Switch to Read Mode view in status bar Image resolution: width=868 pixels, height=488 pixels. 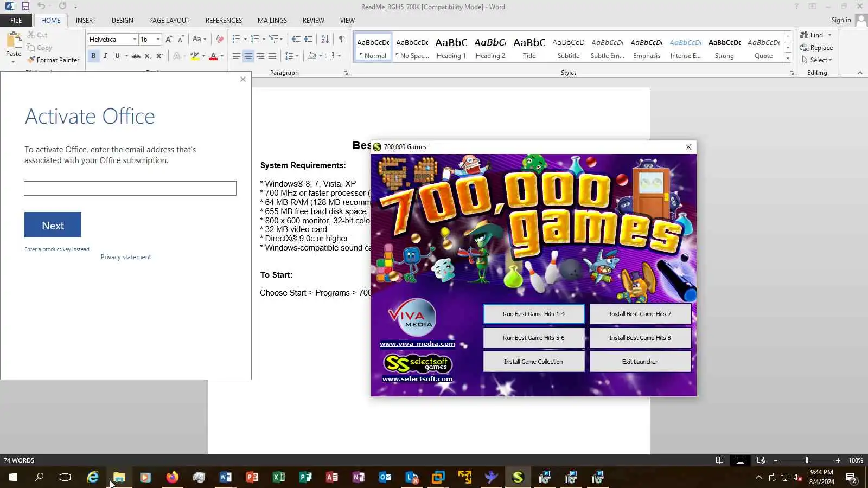(x=719, y=460)
